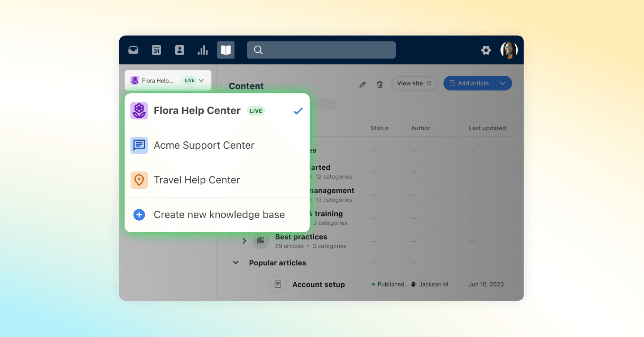Select the Calendar icon
Screen dimensions: 644x337
tap(156, 50)
